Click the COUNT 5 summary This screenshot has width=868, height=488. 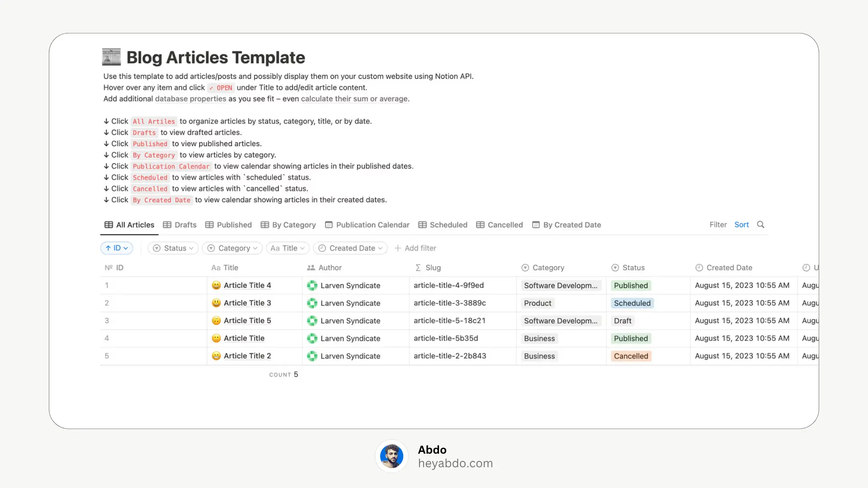point(283,374)
